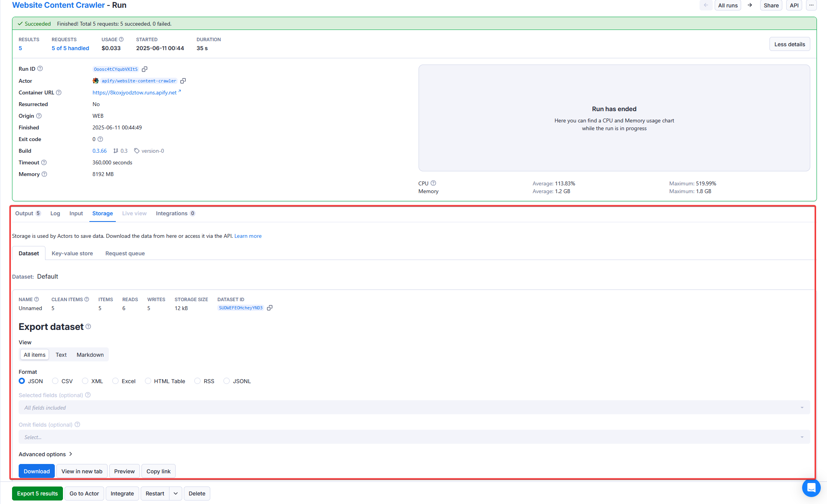
Task: Select the CSV format radio button
Action: [x=55, y=381]
